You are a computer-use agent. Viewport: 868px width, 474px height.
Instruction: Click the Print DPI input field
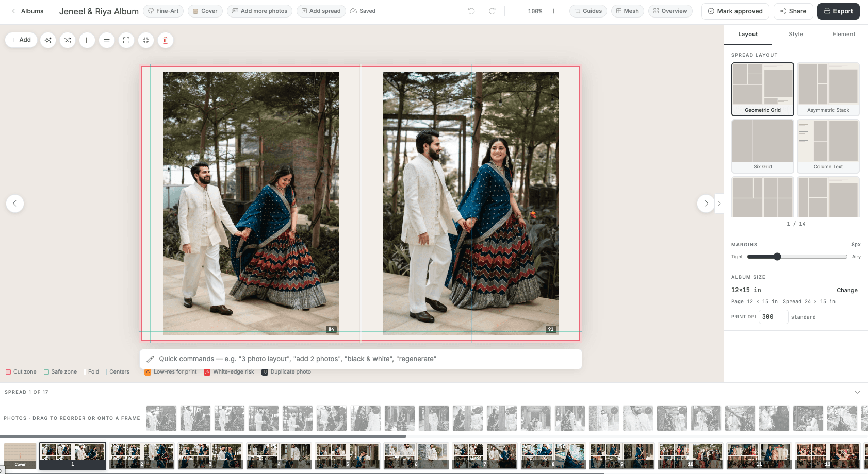pos(774,317)
